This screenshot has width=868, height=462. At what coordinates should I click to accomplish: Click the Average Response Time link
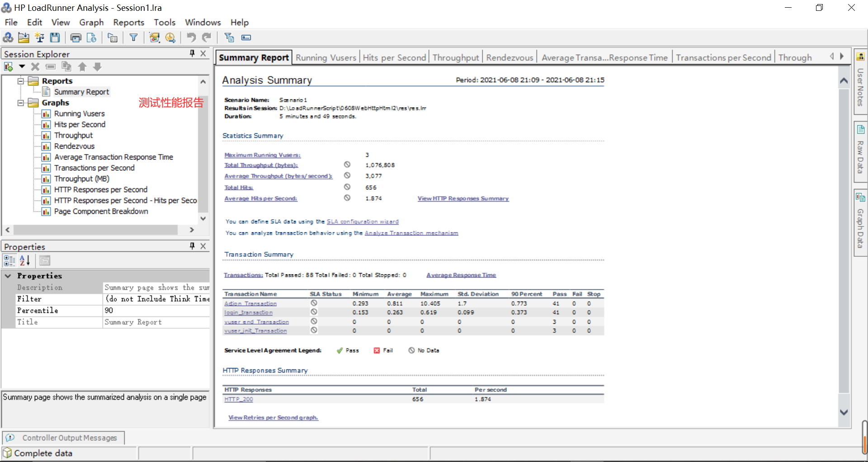[461, 275]
